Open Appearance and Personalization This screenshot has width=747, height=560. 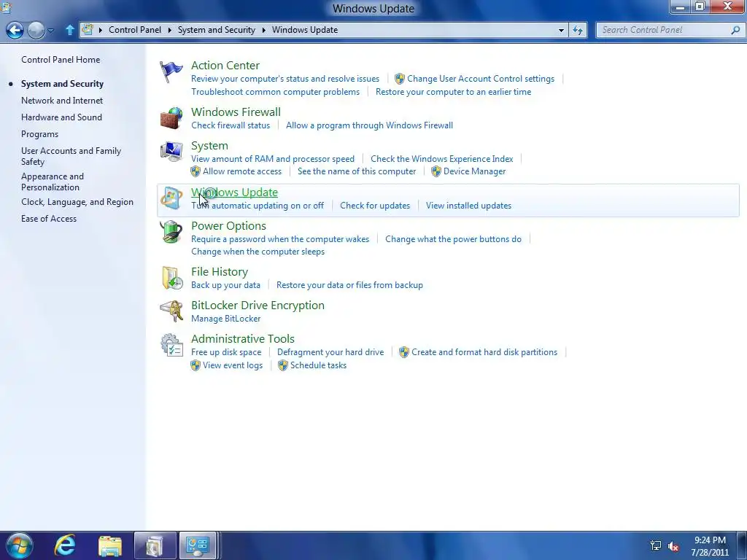click(53, 182)
